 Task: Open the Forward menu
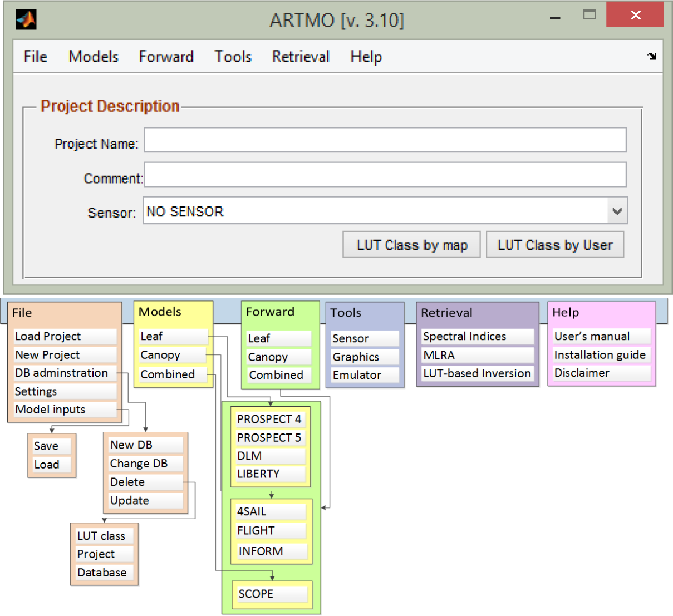click(166, 57)
